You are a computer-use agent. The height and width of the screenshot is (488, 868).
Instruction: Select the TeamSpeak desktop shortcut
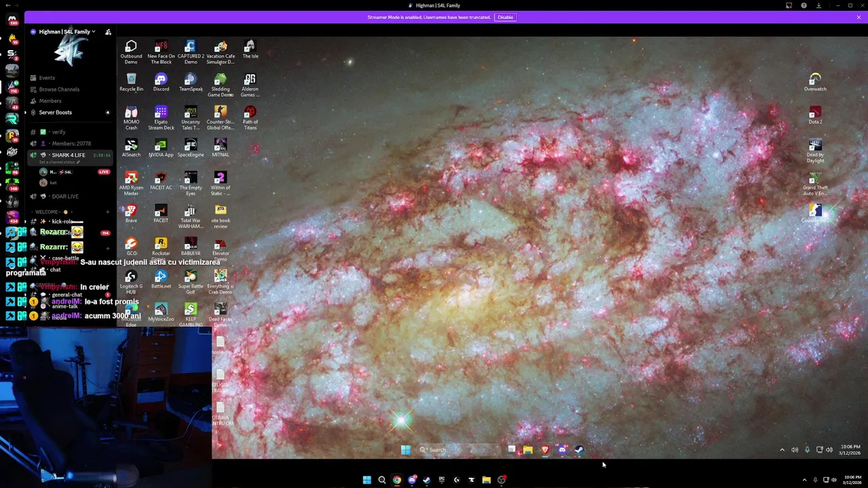[x=191, y=83]
